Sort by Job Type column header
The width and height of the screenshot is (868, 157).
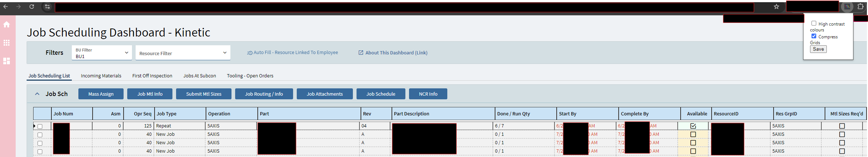tap(180, 114)
